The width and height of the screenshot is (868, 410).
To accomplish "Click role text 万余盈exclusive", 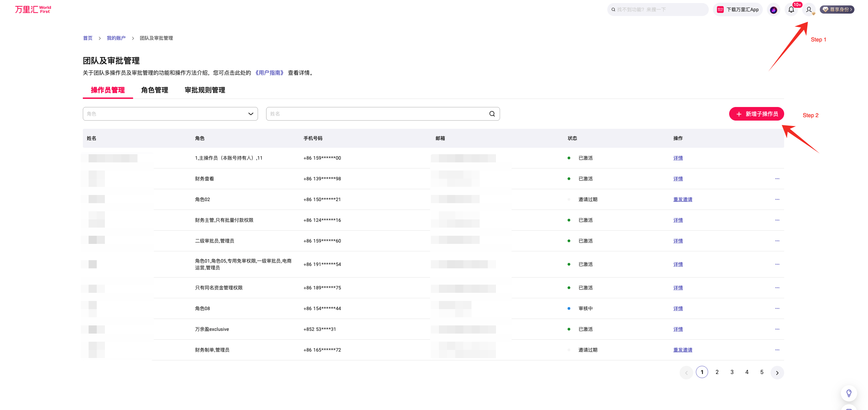I will [212, 329].
